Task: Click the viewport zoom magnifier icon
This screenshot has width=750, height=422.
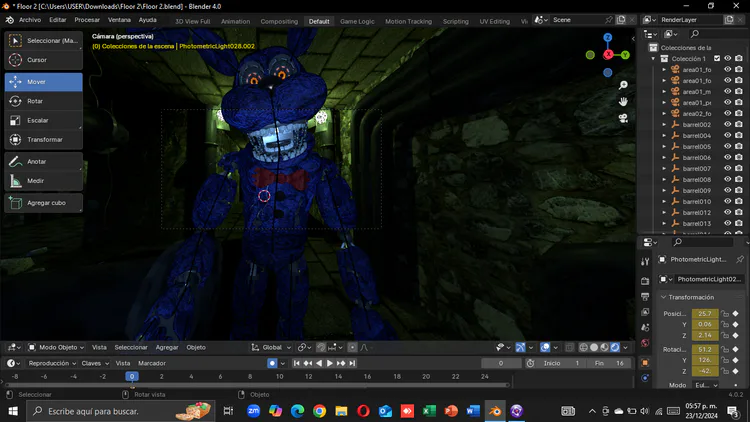Action: tap(623, 85)
